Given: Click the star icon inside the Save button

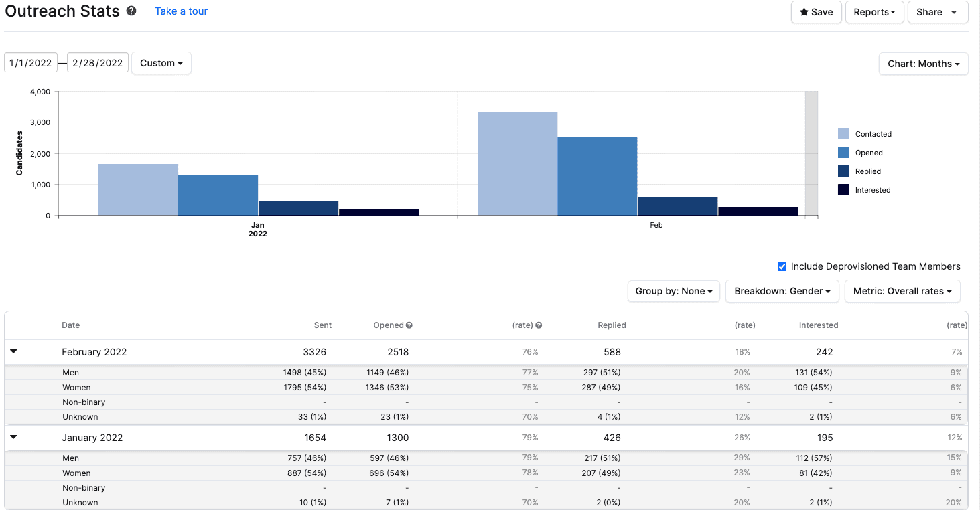Looking at the screenshot, I should pyautogui.click(x=803, y=12).
